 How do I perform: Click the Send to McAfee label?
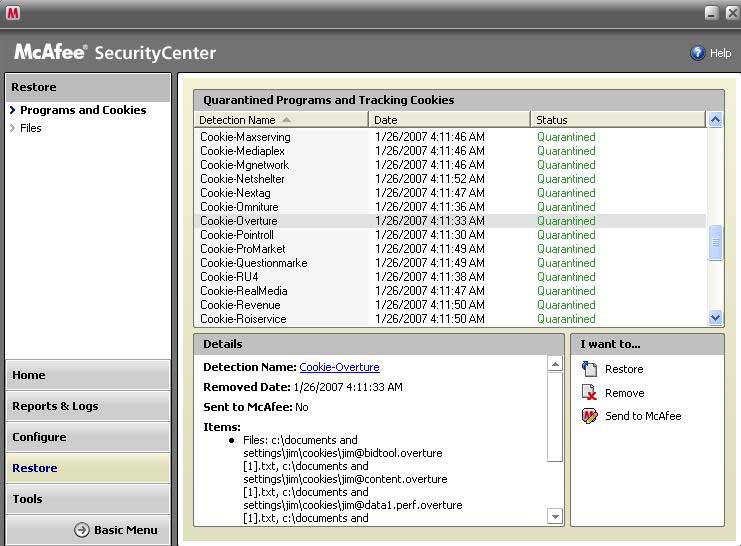tap(643, 416)
